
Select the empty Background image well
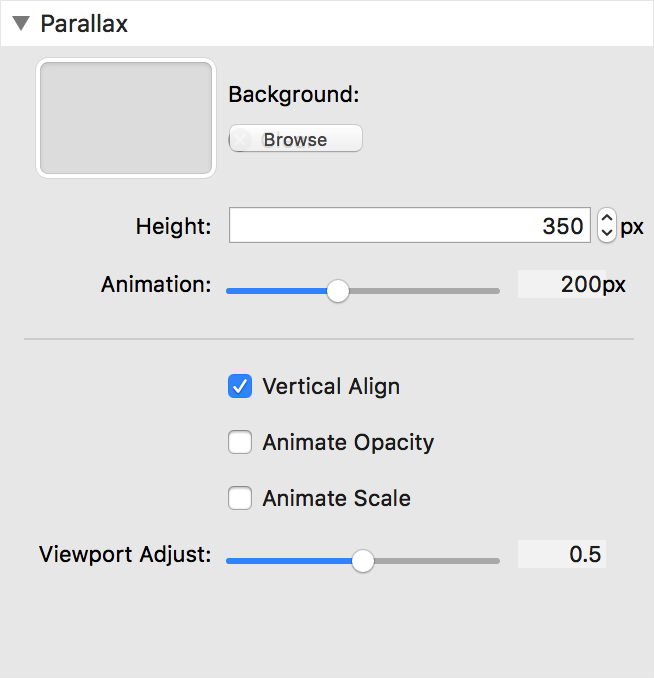[x=126, y=118]
